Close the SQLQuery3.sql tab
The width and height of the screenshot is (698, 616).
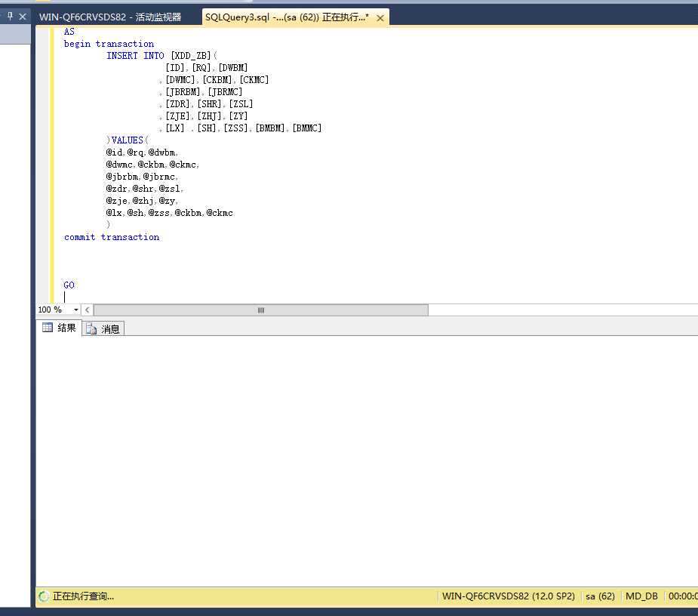tap(380, 18)
